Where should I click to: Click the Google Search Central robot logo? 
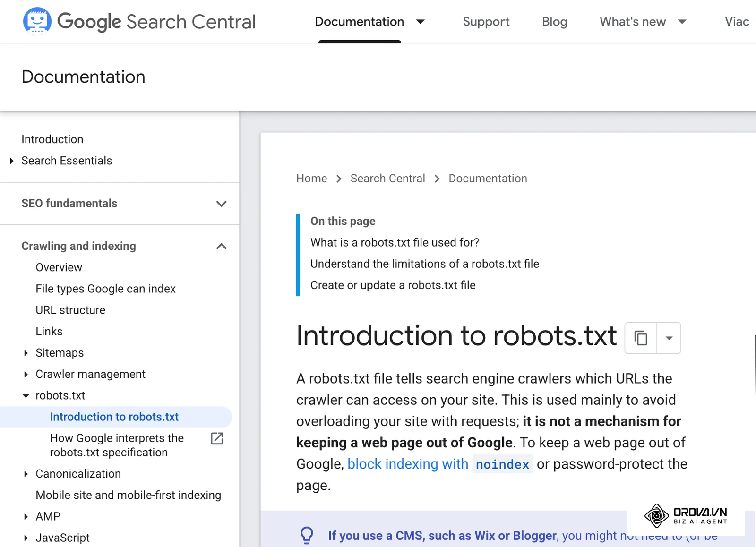[37, 21]
